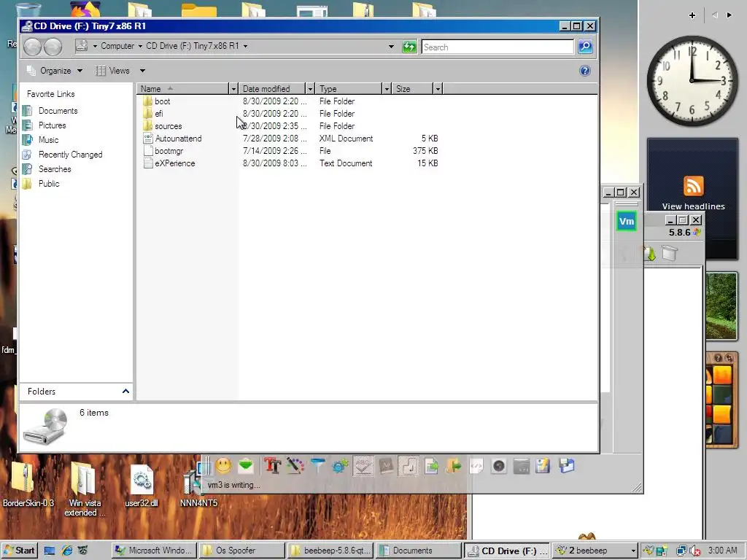Click the blue magnifier search button

585,47
